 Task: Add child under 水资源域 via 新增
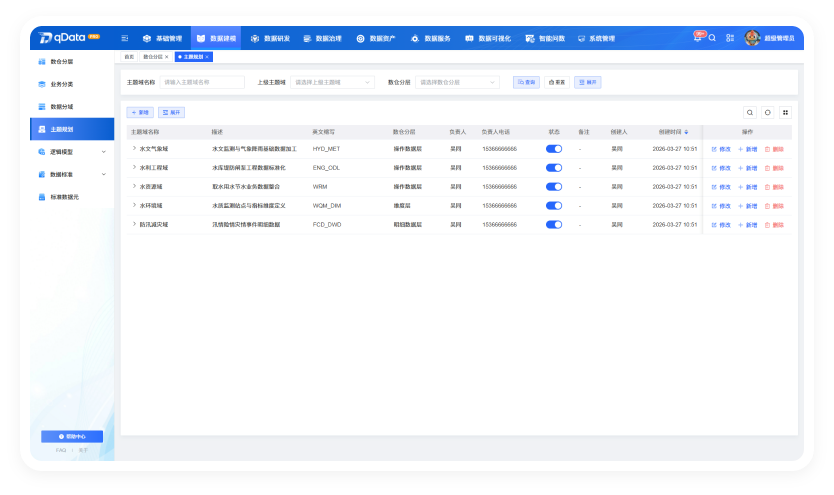click(747, 187)
